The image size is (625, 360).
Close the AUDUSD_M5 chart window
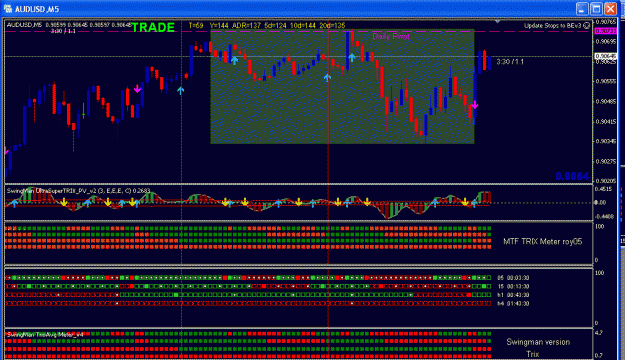pyautogui.click(x=610, y=8)
